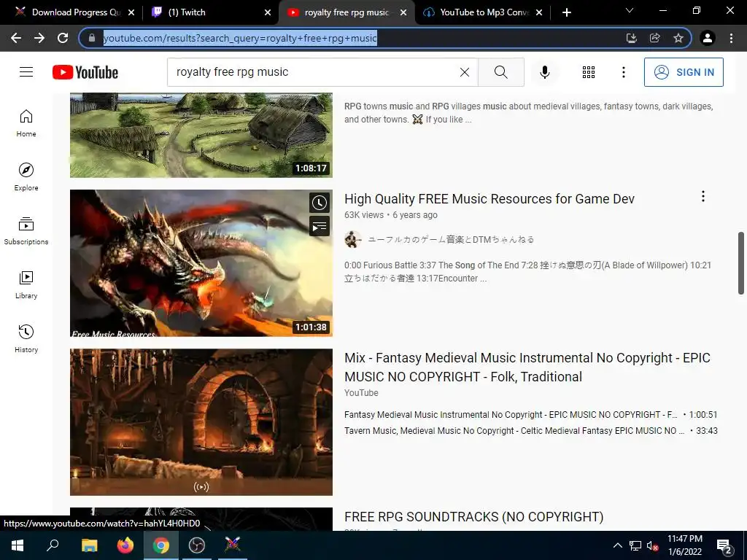Screen dimensions: 747x560
Task: Open Subscriptions in sidebar
Action: tap(26, 231)
